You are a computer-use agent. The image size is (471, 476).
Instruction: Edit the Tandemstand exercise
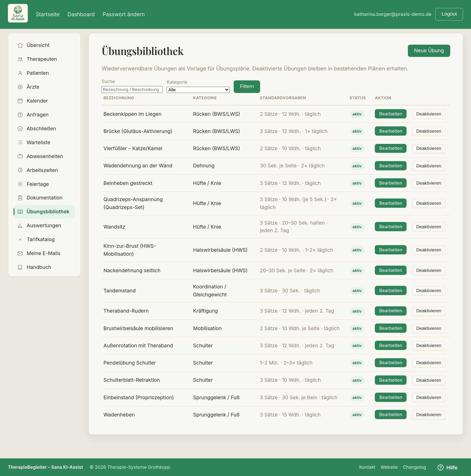coord(391,290)
